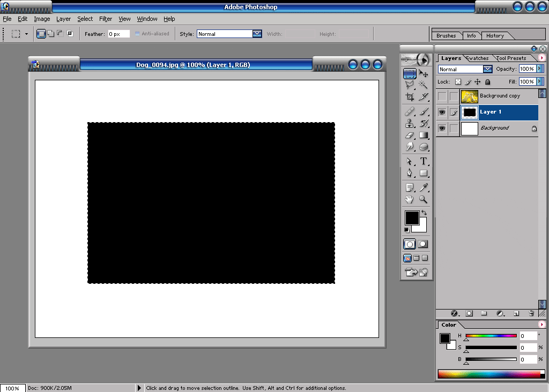The height and width of the screenshot is (392, 549).
Task: Choose Intersect with selection mode
Action: (x=70, y=34)
